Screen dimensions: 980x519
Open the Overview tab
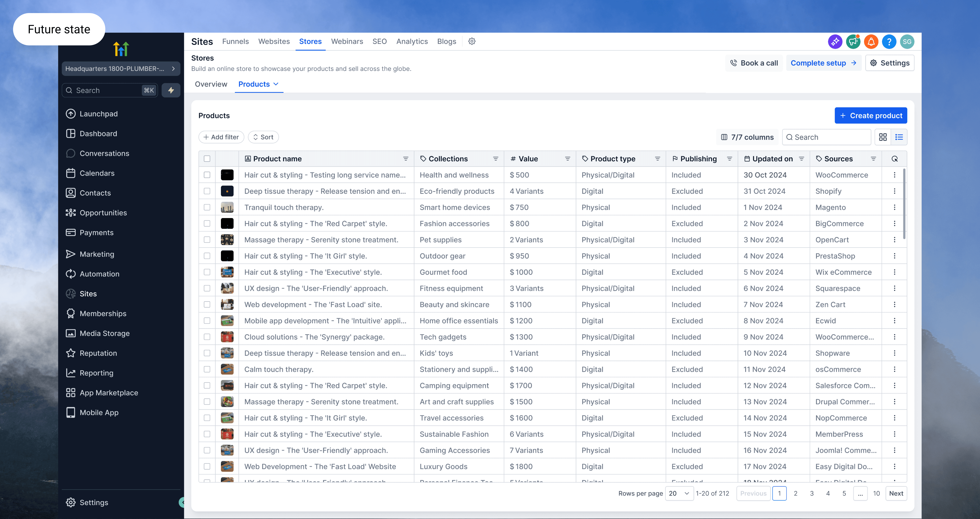211,84
